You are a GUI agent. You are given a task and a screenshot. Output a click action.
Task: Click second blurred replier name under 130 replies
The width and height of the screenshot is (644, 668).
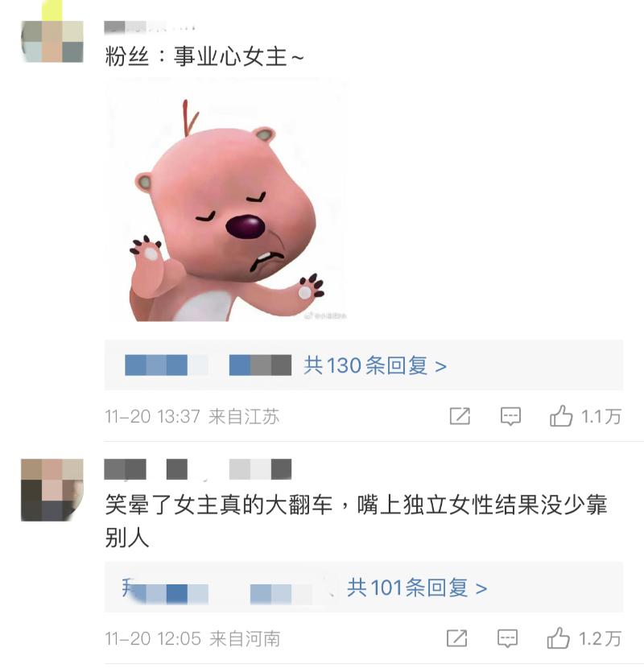pos(260,365)
